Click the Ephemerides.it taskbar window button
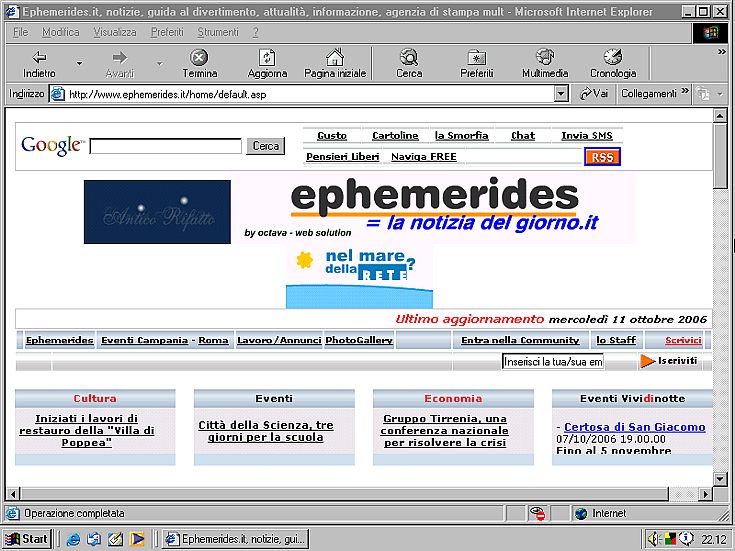 [236, 539]
